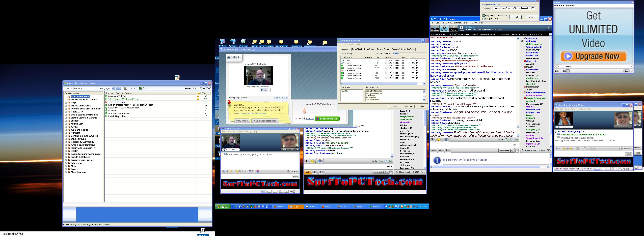Open push-to-talk options arrow in PCTech room
Image resolution: width=644 pixels, height=236 pixels.
(x=517, y=150)
